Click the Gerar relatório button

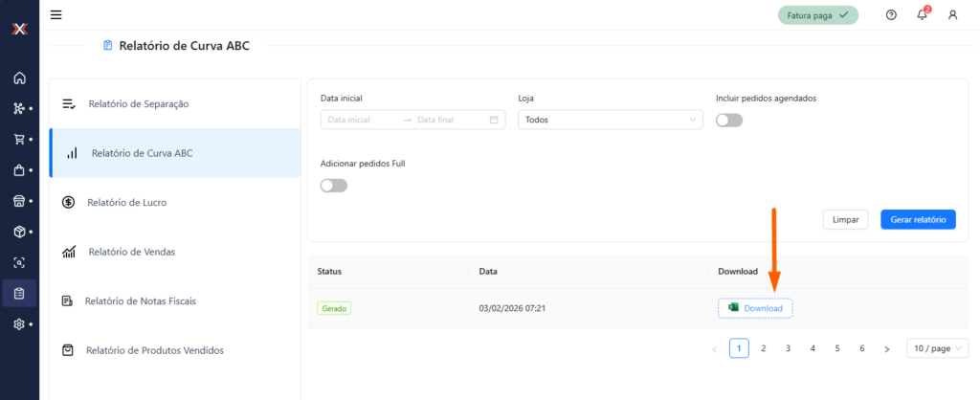[x=917, y=220]
